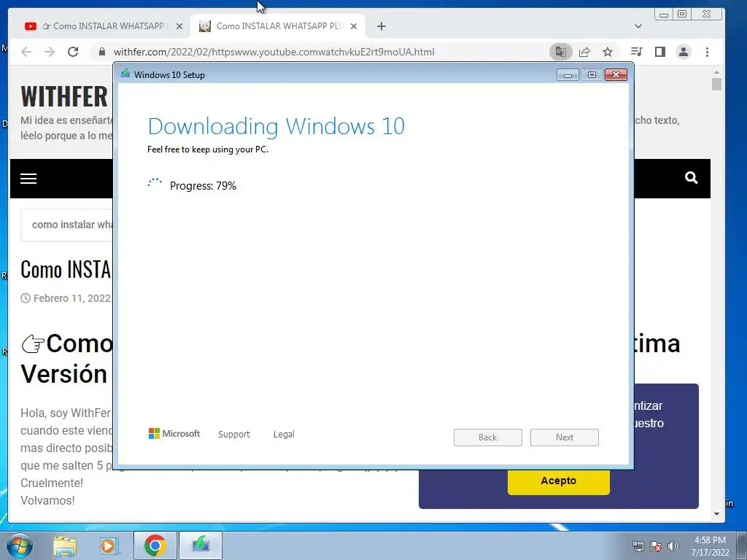Open the Windows Start orb
This screenshot has height=560, width=747.
(20, 545)
